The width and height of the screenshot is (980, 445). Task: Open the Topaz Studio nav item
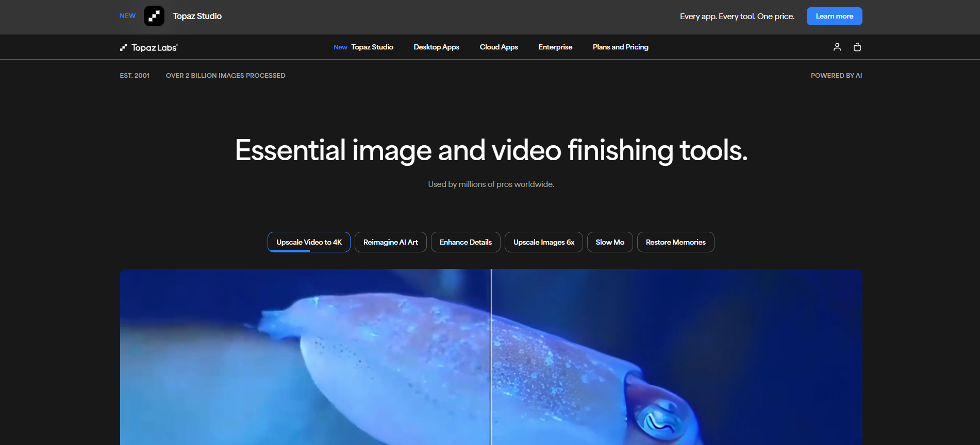tap(372, 47)
